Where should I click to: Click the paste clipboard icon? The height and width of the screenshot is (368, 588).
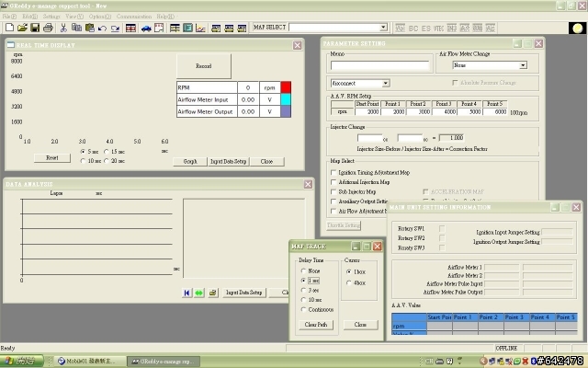[90, 28]
